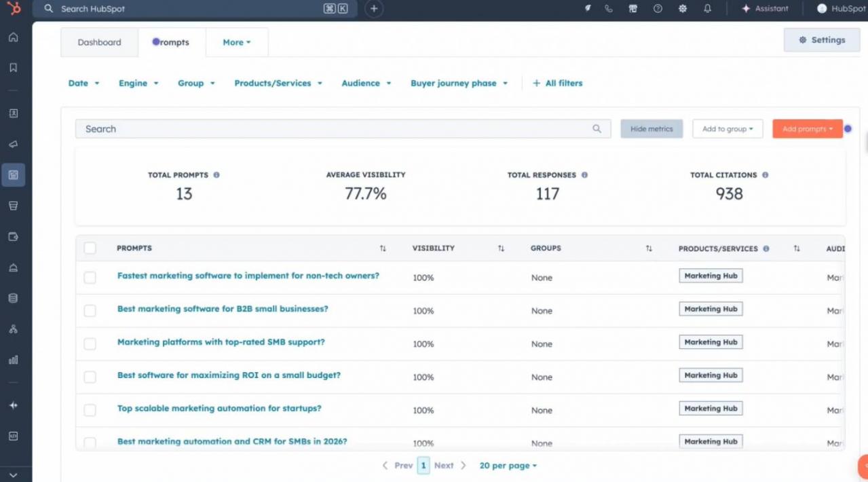Open the Data management database icon
The height and width of the screenshot is (482, 868).
[13, 298]
